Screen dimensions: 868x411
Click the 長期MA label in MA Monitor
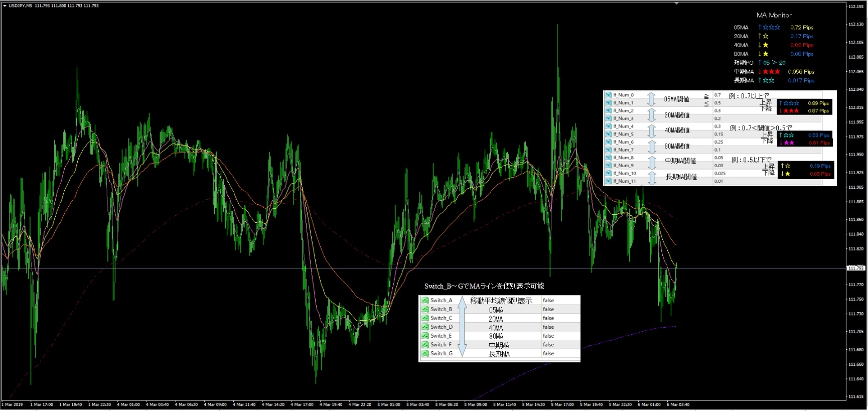point(744,80)
